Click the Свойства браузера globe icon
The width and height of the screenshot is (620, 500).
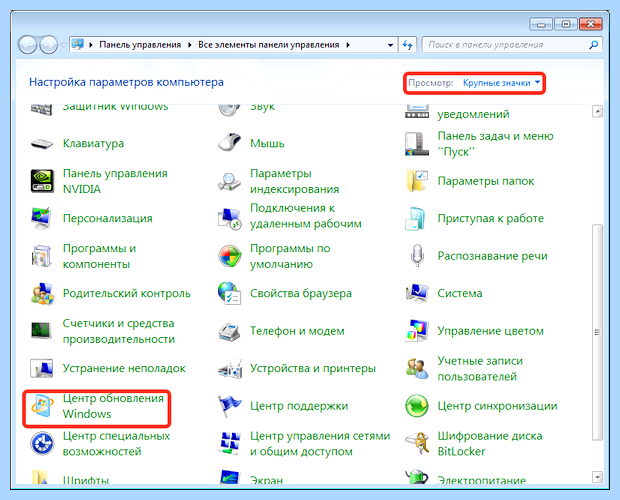tap(229, 293)
